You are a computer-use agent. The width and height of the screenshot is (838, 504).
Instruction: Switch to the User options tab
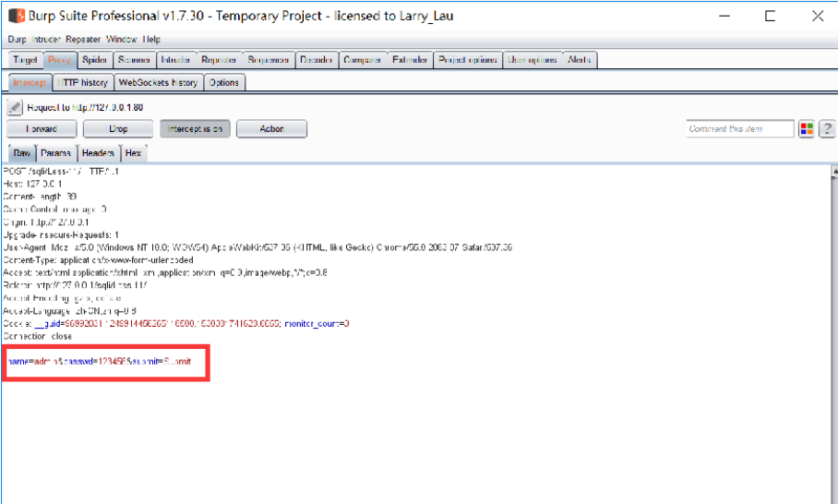(533, 60)
